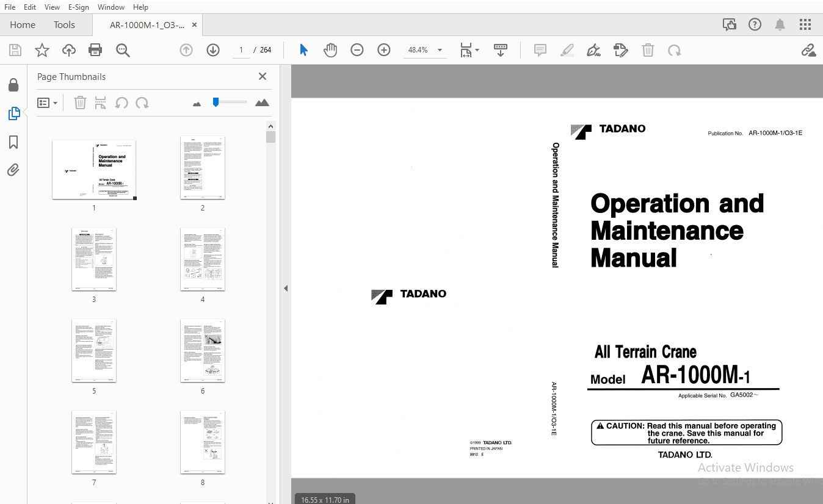Open the Help menu
Screen dimensions: 823x504
click(140, 7)
